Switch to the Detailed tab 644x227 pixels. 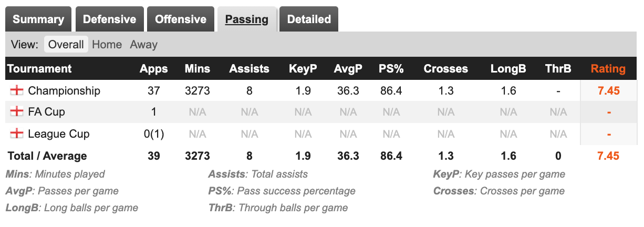pos(309,19)
